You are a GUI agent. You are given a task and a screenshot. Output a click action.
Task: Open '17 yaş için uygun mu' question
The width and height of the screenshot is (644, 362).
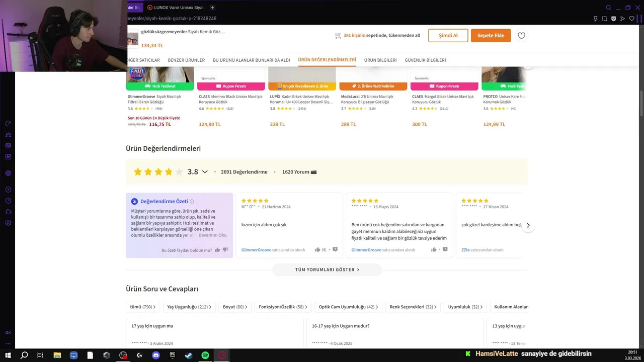215,332
